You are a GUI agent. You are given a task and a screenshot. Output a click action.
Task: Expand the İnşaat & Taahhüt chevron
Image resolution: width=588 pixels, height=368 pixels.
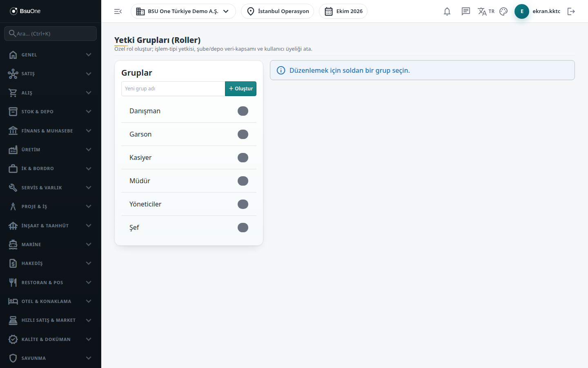coord(89,226)
